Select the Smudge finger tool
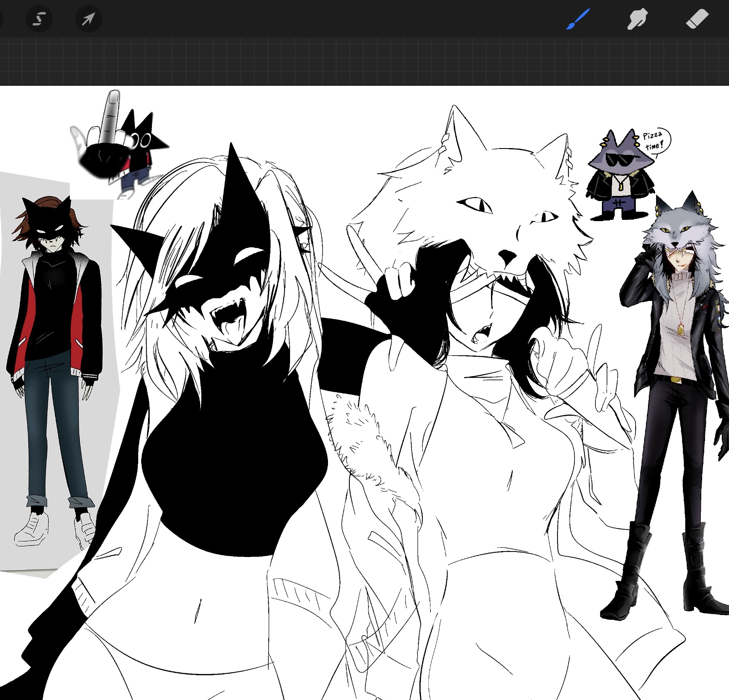Image resolution: width=729 pixels, height=700 pixels. click(x=637, y=19)
